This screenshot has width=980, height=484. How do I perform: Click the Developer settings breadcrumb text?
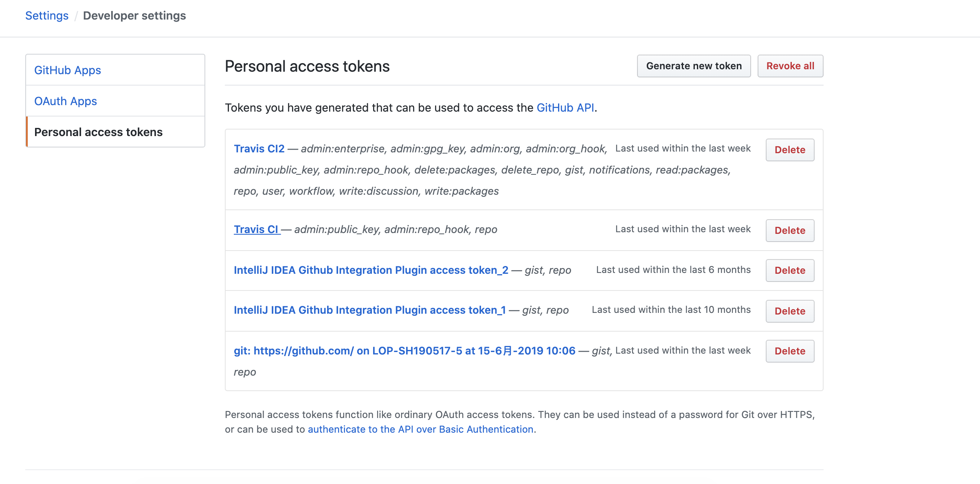pyautogui.click(x=134, y=15)
